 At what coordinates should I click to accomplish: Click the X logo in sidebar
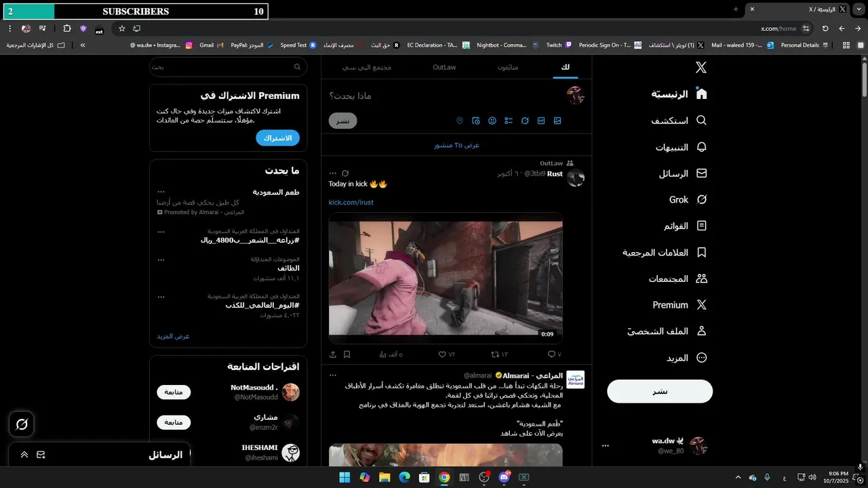tap(701, 67)
